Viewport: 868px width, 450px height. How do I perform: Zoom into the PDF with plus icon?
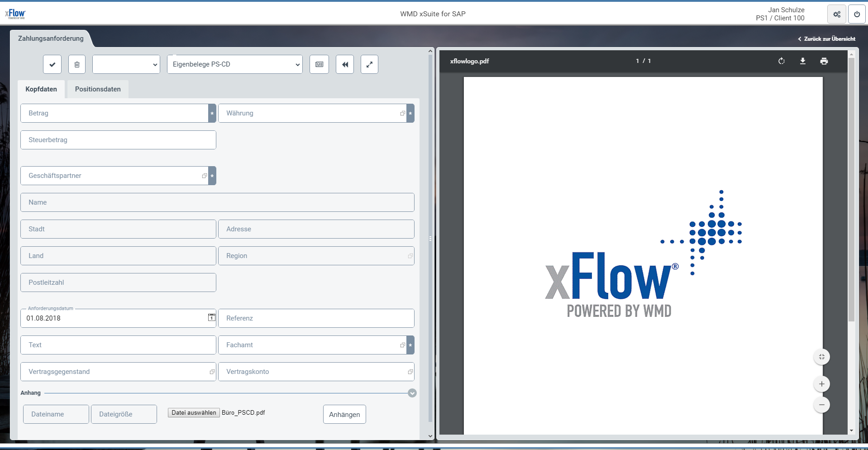coord(822,383)
